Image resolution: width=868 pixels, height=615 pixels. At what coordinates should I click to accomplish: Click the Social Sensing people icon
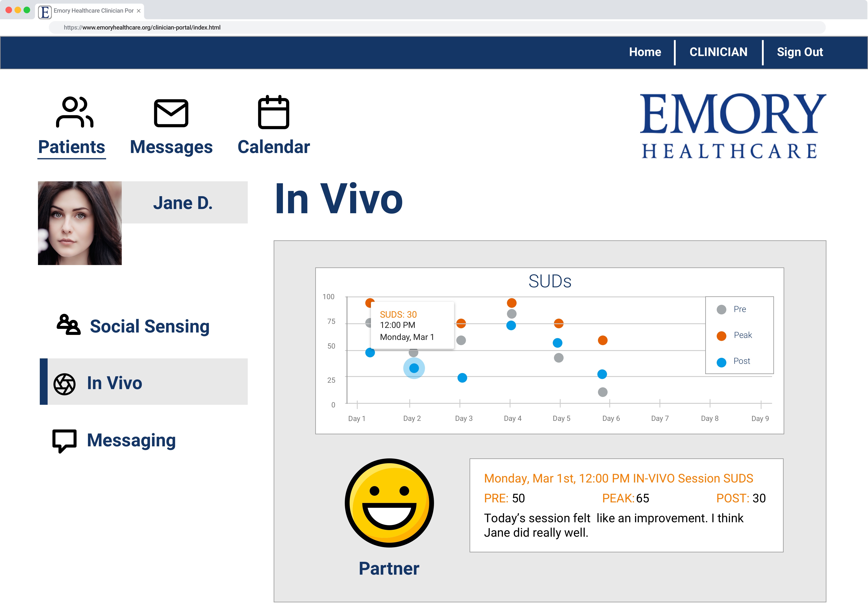69,325
